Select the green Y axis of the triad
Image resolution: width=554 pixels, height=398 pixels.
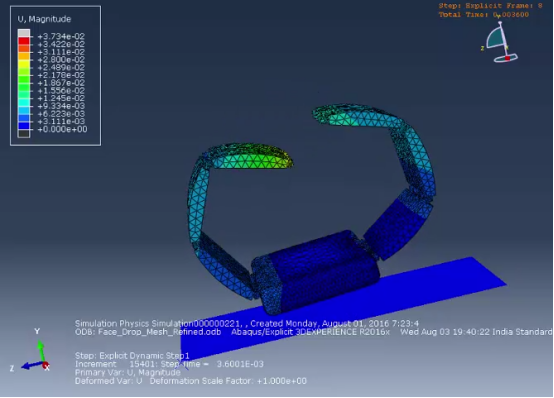point(41,351)
